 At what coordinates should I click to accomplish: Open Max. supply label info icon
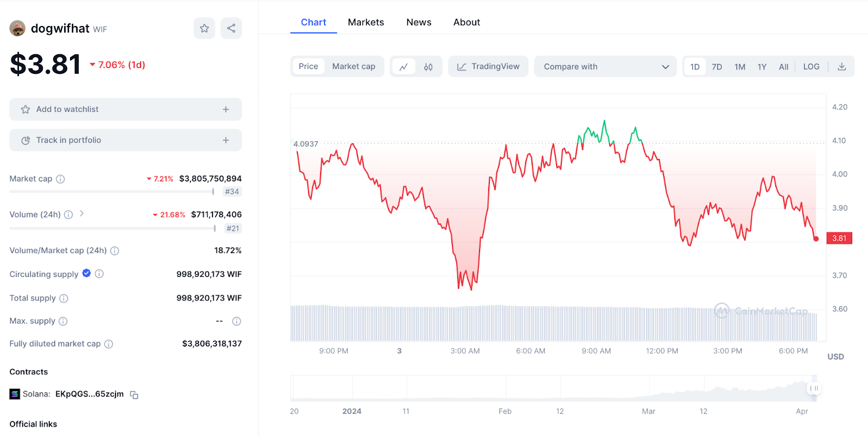(63, 321)
